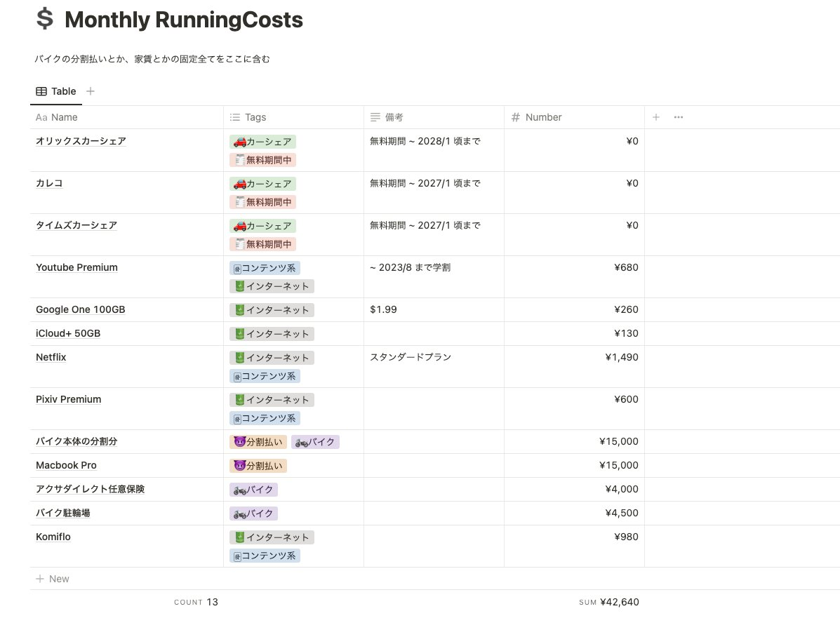840x637 pixels.
Task: Open the Komiflo page entry
Action: 53,537
